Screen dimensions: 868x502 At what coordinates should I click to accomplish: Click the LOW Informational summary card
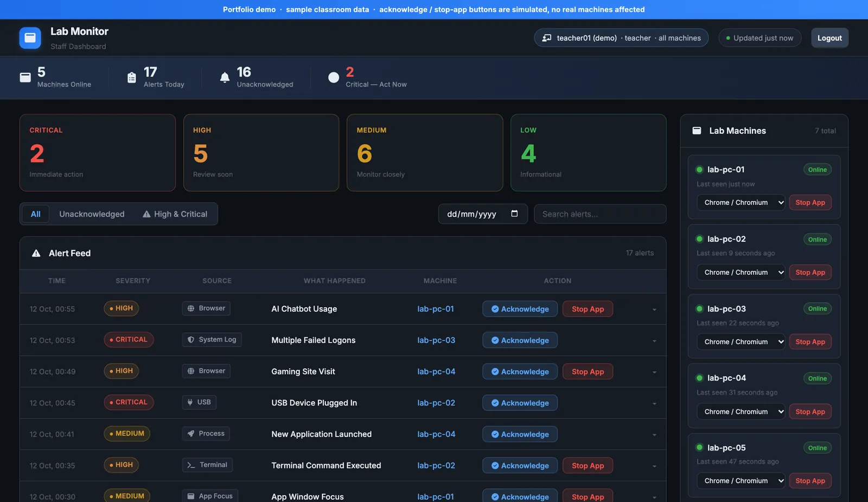click(x=589, y=153)
